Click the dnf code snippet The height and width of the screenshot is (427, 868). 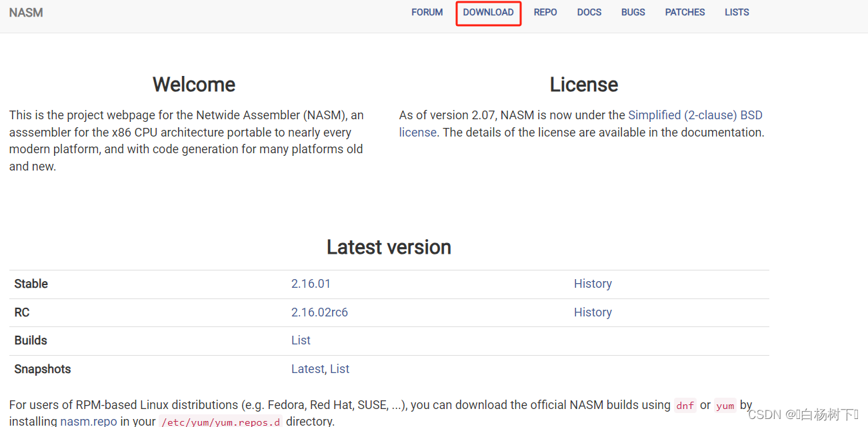[685, 405]
